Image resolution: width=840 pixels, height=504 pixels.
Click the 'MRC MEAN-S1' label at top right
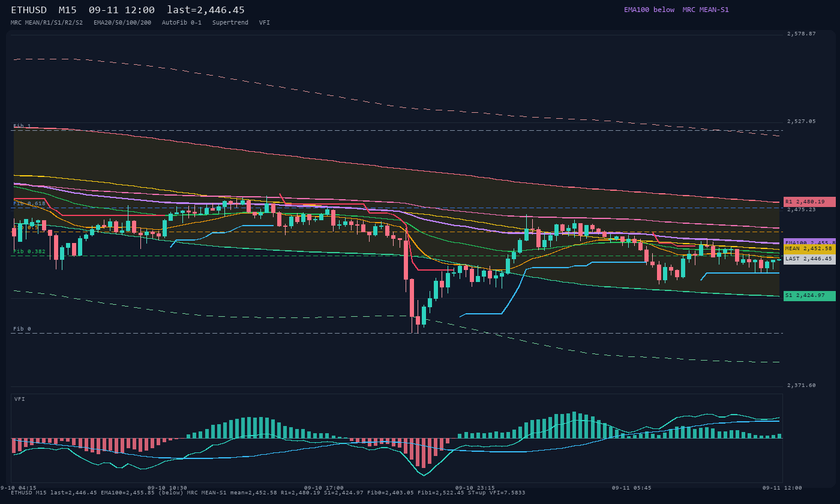[x=706, y=10]
